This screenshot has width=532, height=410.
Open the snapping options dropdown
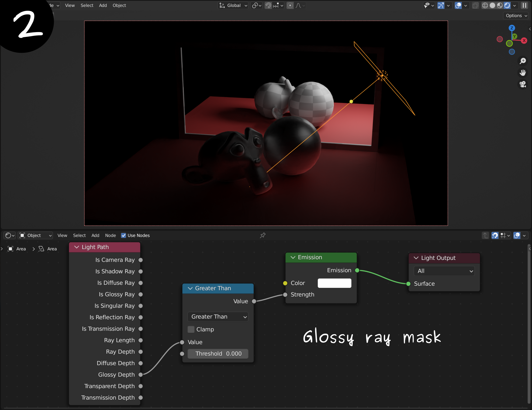(278, 5)
